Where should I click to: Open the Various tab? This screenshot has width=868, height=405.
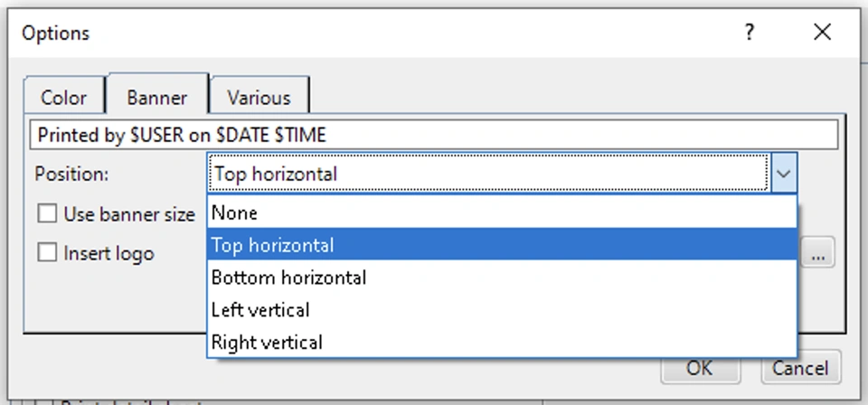pos(259,98)
